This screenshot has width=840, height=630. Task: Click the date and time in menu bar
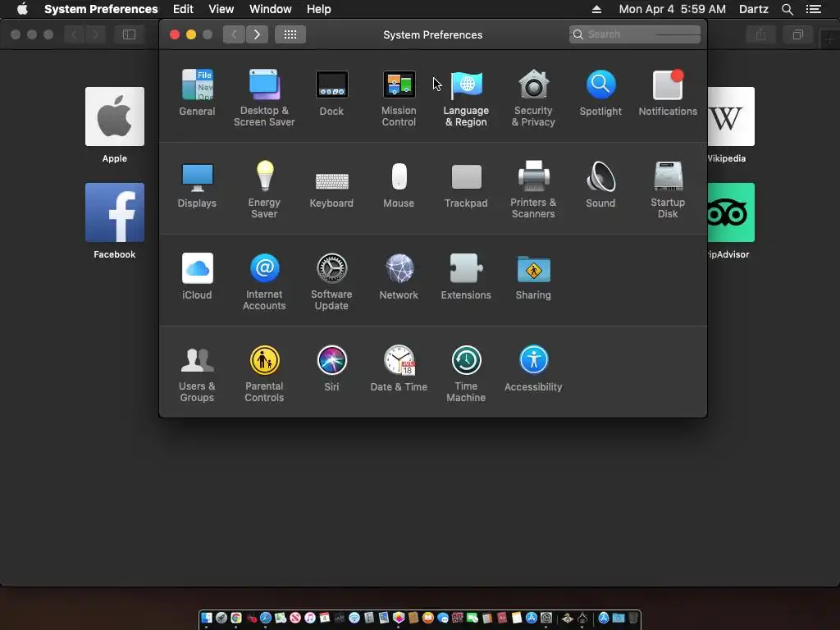tap(673, 9)
